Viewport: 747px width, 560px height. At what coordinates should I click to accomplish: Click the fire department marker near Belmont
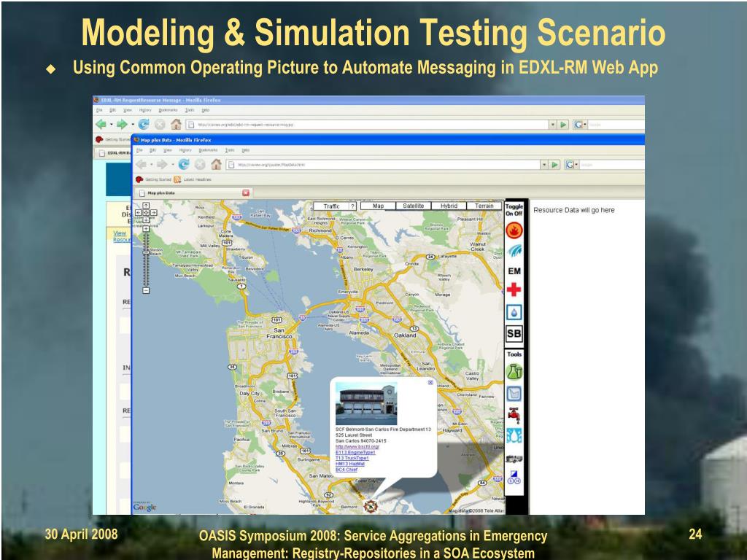tap(370, 506)
